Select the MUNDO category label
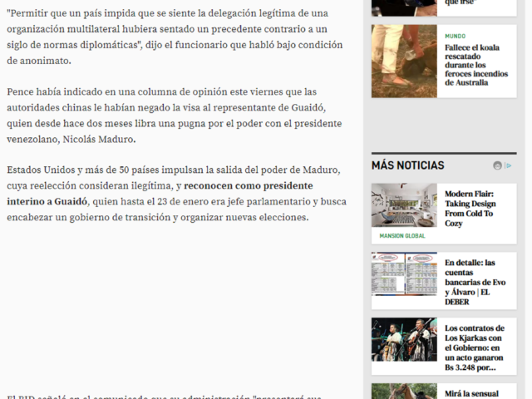This screenshot has height=399, width=532. 455,37
